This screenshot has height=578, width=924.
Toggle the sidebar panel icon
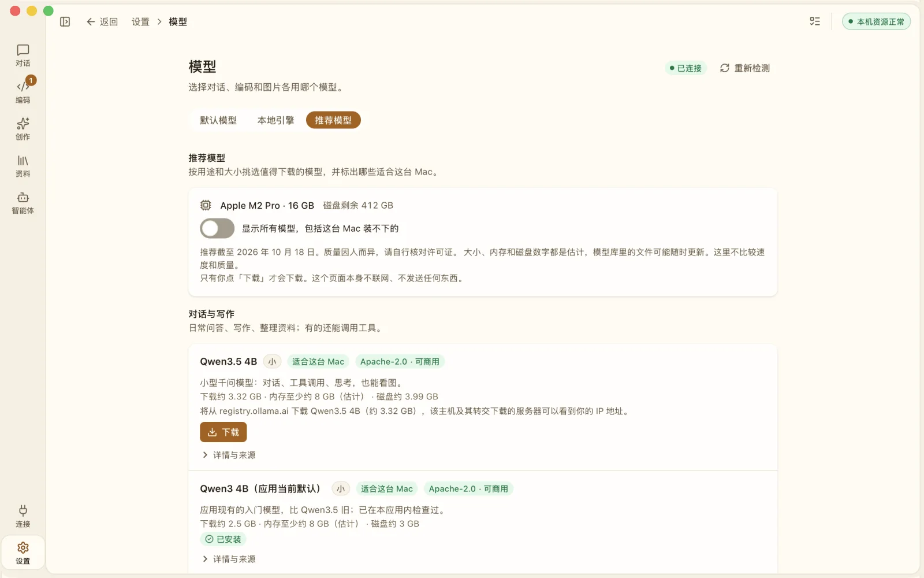click(x=65, y=21)
